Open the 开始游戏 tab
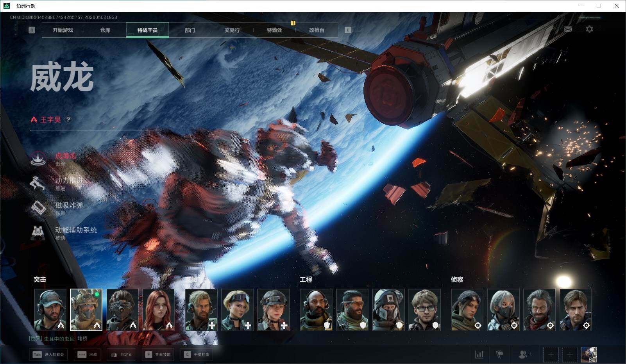Viewport: 626px width, 364px height. tap(63, 30)
